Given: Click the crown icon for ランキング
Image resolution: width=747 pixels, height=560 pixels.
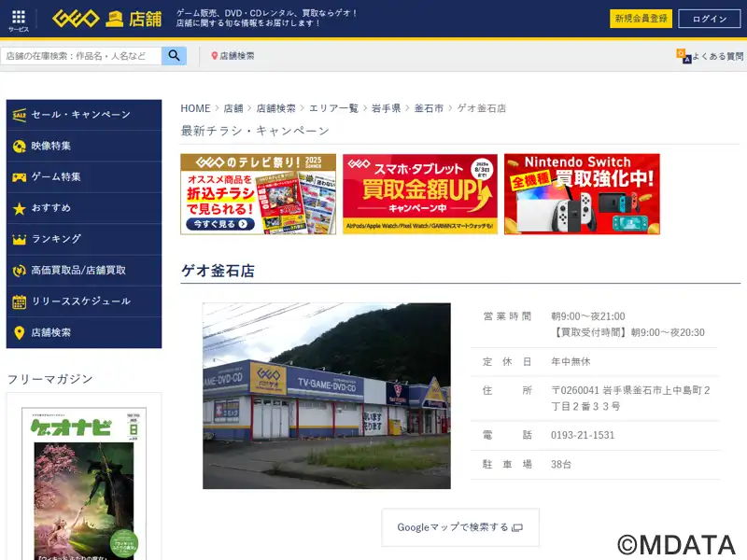Looking at the screenshot, I should click(19, 240).
